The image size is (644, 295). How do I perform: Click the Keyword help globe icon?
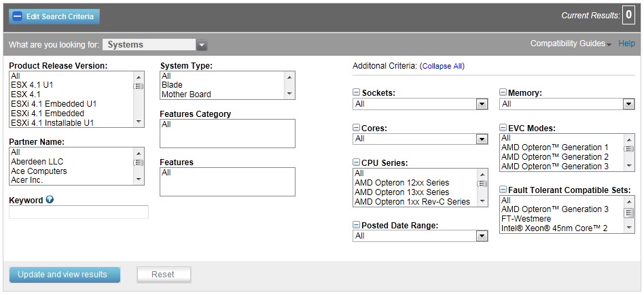pos(50,200)
